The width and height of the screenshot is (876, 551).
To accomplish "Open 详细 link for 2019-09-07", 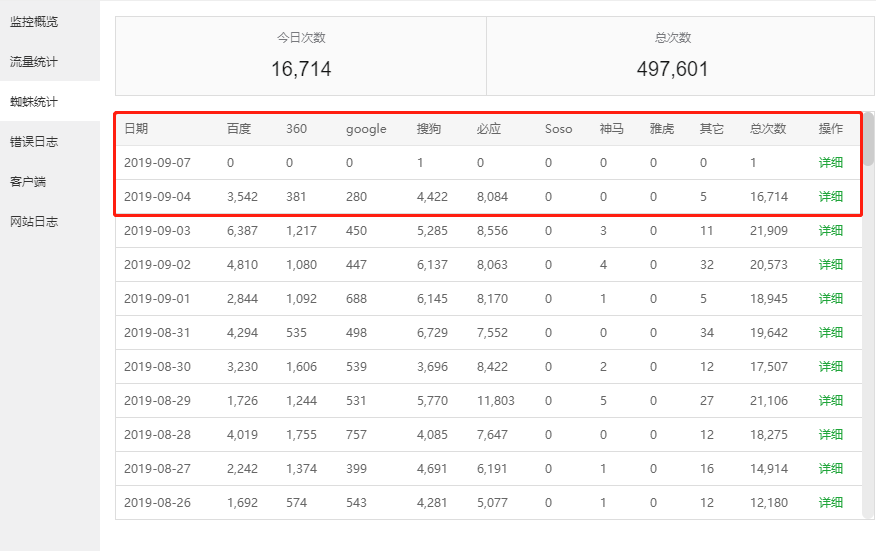I will pyautogui.click(x=831, y=163).
